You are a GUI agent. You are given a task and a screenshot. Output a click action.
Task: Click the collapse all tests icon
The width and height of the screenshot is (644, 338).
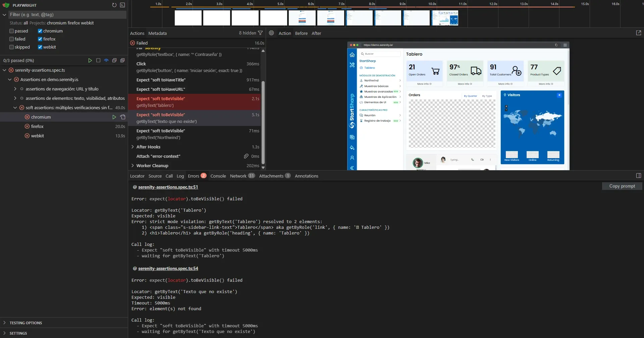114,60
